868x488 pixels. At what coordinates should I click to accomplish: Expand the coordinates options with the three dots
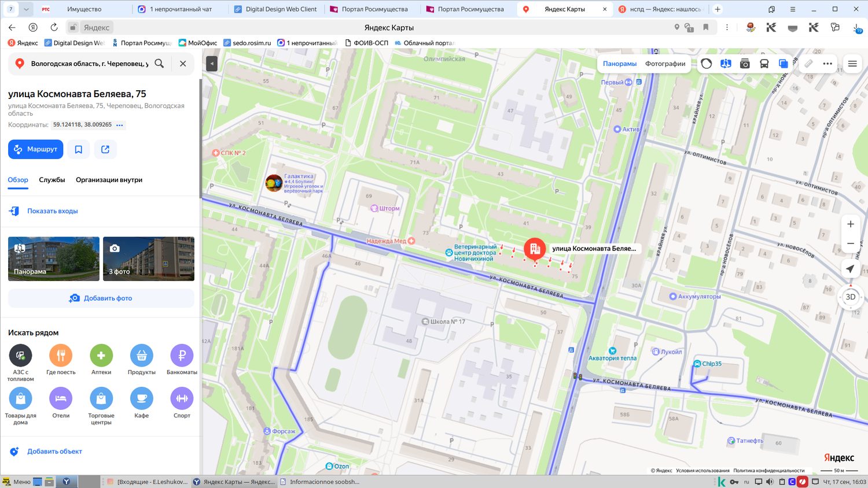pos(120,125)
